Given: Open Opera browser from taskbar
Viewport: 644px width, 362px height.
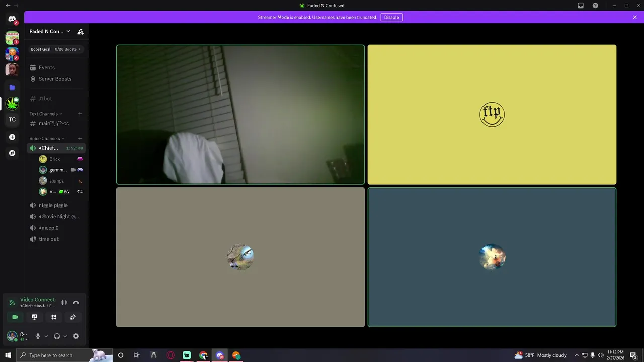Looking at the screenshot, I should coord(170,355).
